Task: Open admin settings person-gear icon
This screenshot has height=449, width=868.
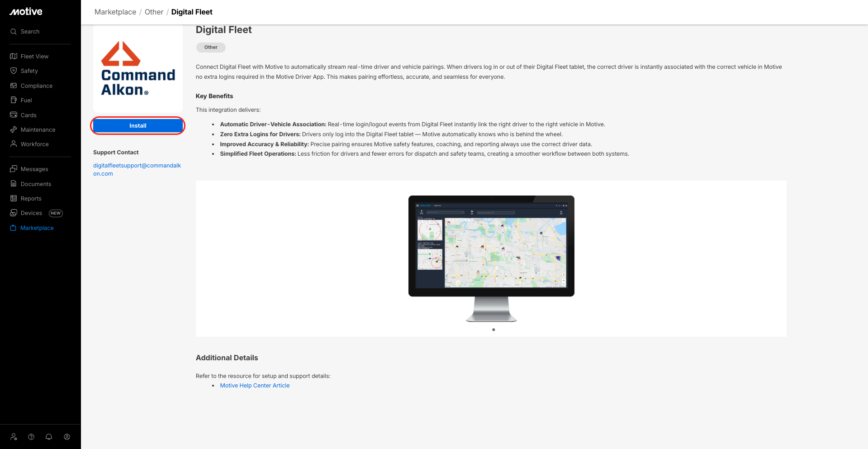Action: (x=14, y=437)
